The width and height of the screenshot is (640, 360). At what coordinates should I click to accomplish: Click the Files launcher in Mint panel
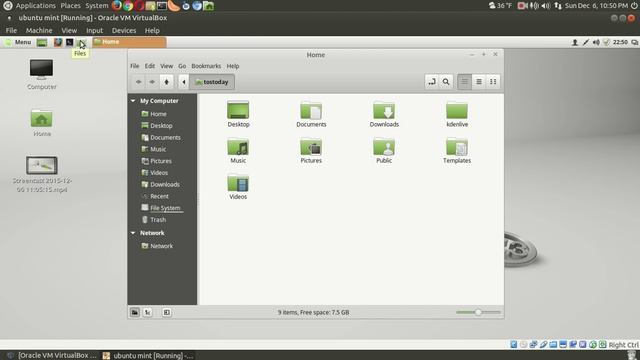coord(82,42)
